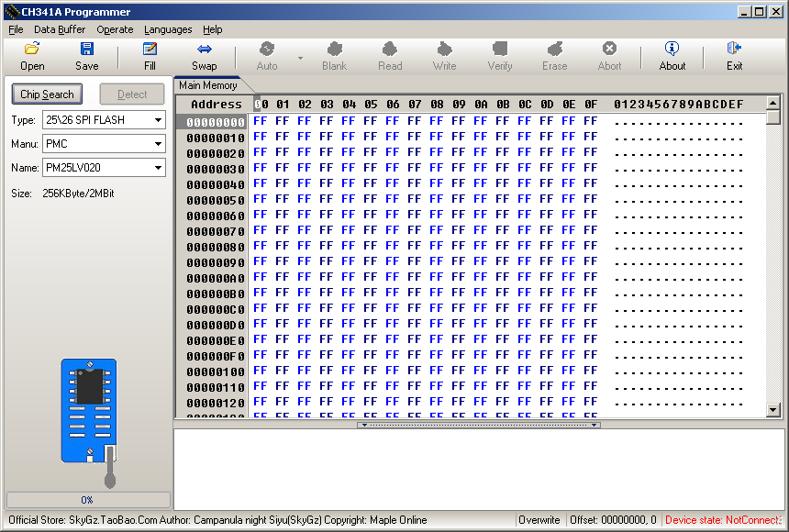Run the Auto programming icon
Screen dimensions: 789x532
pos(265,55)
